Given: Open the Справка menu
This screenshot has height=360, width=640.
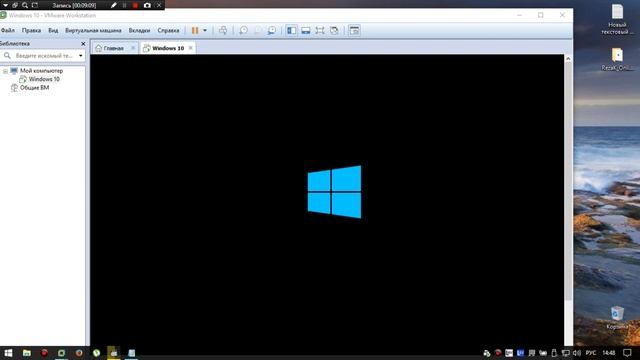Looking at the screenshot, I should [x=168, y=31].
